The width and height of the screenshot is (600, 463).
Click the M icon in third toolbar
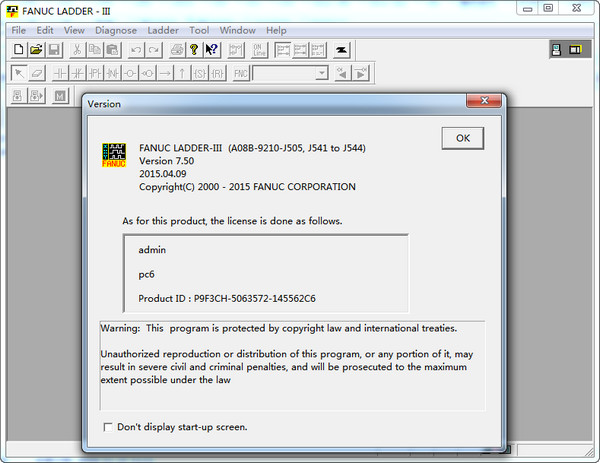point(60,96)
